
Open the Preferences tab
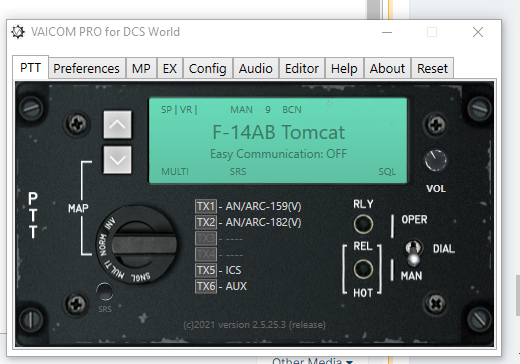click(86, 68)
